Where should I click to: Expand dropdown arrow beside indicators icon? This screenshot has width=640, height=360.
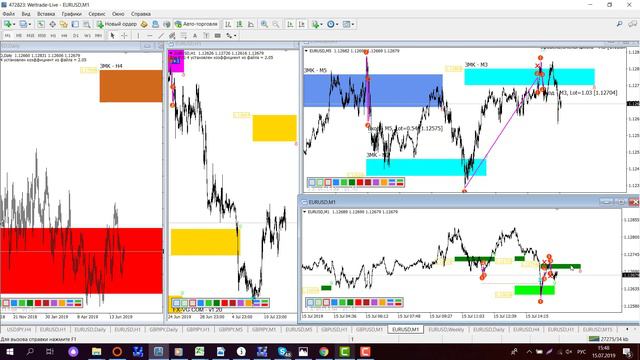pos(321,24)
